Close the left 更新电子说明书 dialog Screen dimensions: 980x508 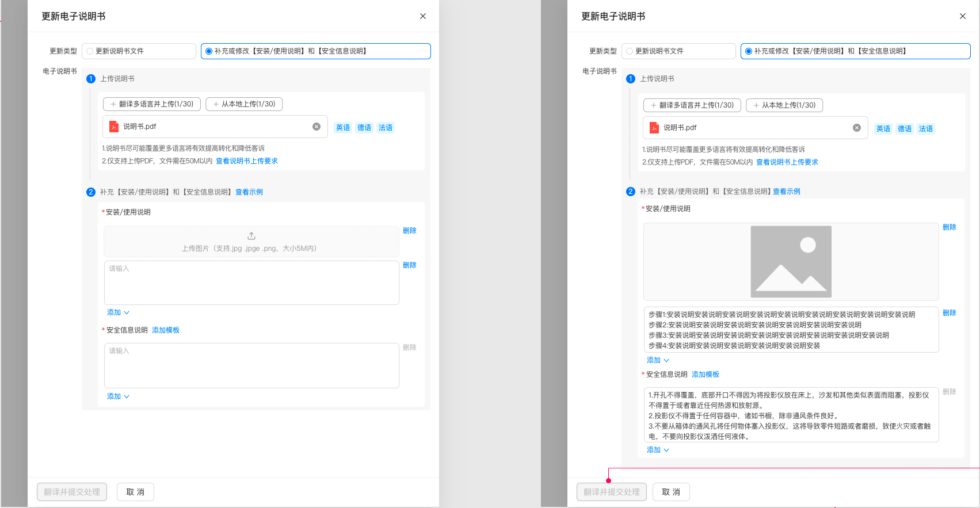pyautogui.click(x=423, y=16)
